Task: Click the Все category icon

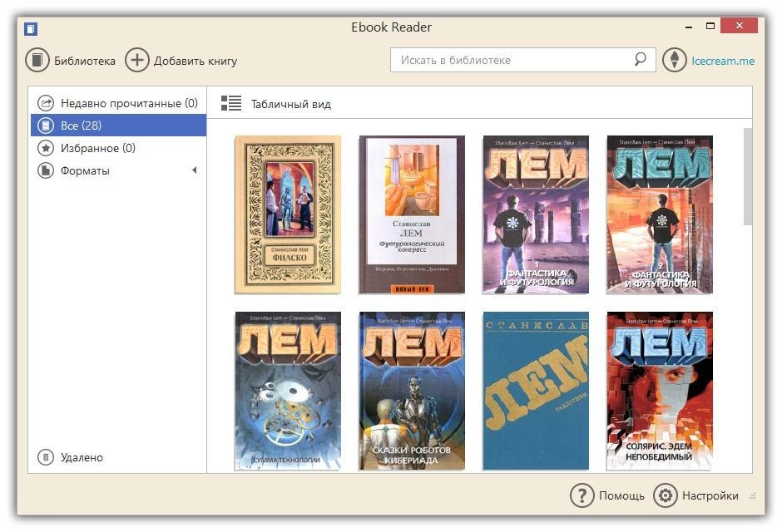Action: pyautogui.click(x=46, y=125)
